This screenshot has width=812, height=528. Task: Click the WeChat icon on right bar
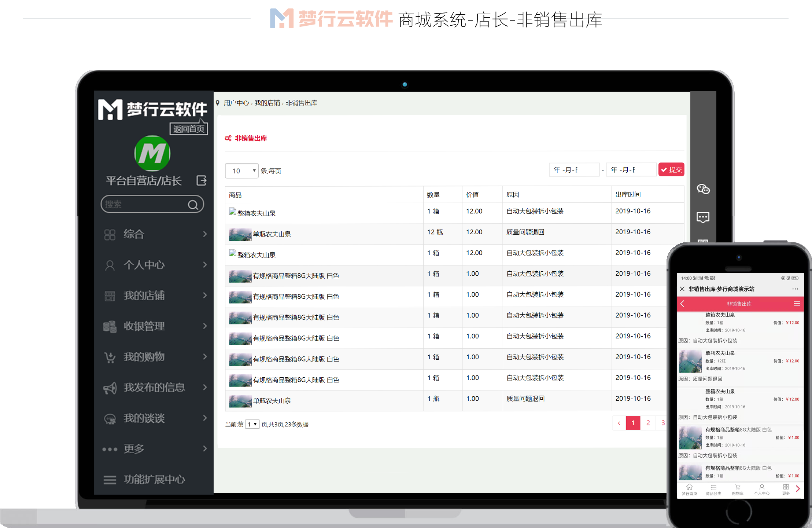pos(703,189)
